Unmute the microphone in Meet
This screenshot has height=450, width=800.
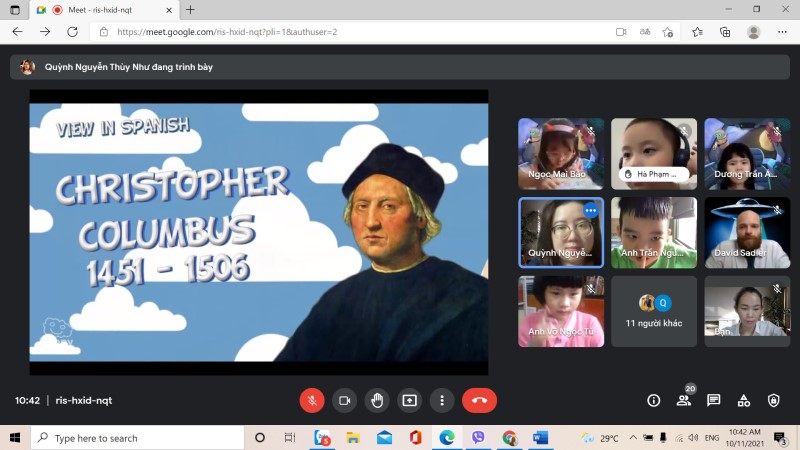click(x=312, y=400)
